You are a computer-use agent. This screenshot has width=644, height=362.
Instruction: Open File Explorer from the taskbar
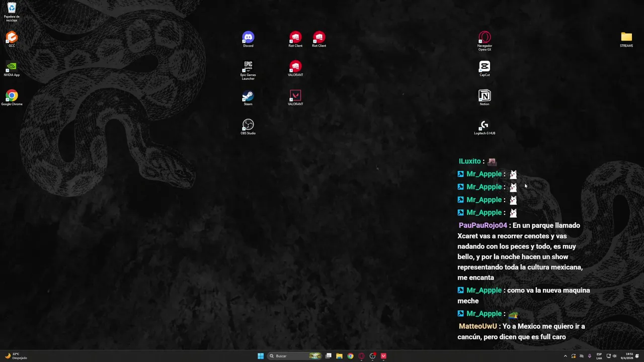(x=340, y=356)
